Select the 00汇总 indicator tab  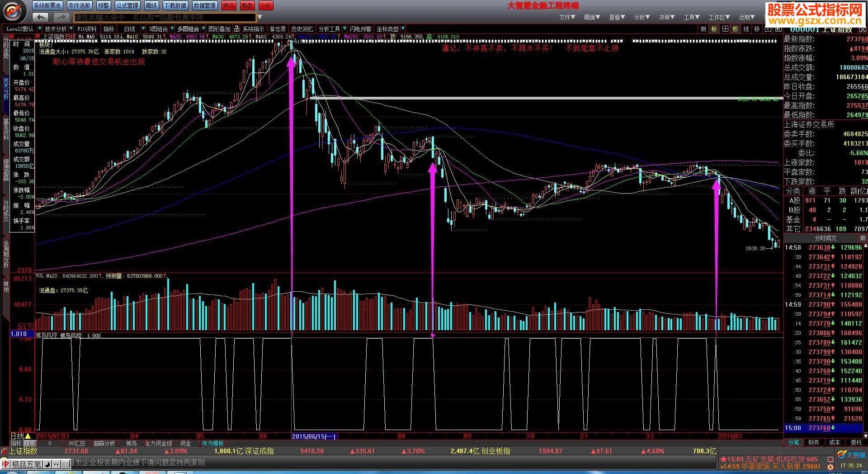77,444
